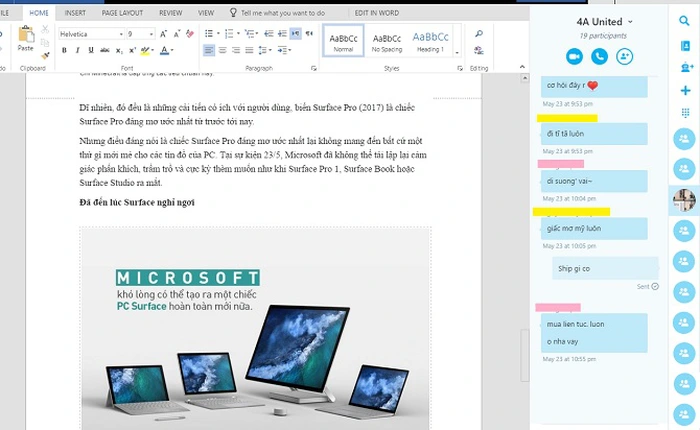This screenshot has width=700, height=430.
Task: Increase paragraph indent
Action: pos(282,34)
